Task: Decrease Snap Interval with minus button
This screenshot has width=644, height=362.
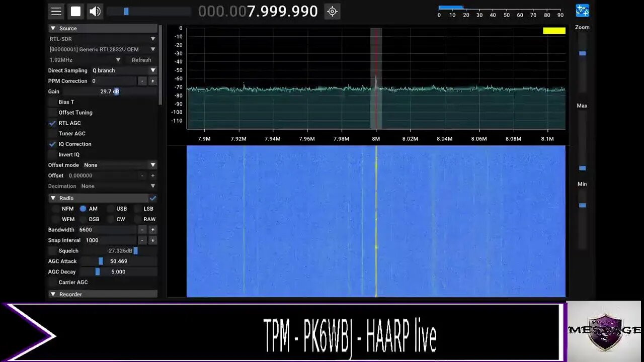Action: click(x=142, y=240)
